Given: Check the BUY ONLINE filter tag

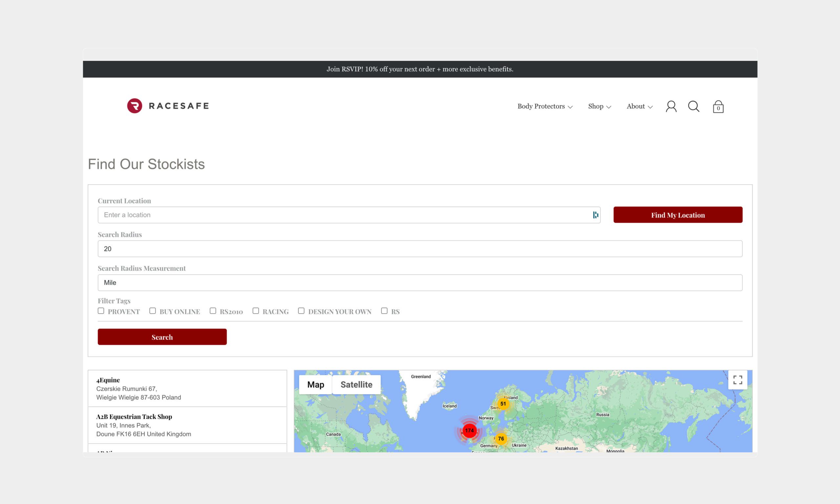Looking at the screenshot, I should pyautogui.click(x=153, y=311).
